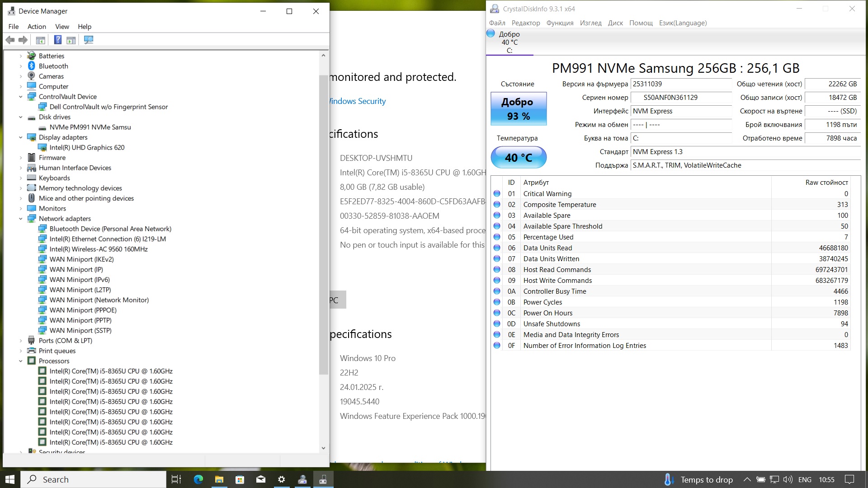Click the Search box on the taskbar
Screen dimensions: 868x488
[94, 479]
